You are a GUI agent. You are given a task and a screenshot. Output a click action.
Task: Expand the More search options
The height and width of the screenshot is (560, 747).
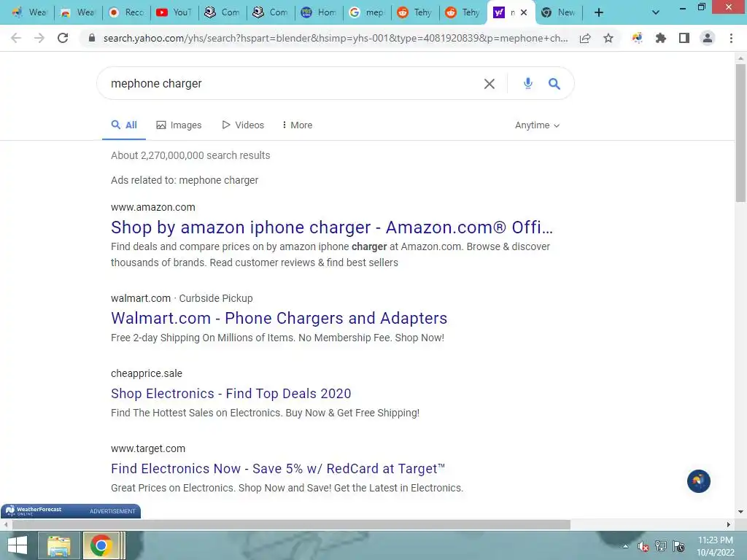coord(298,125)
